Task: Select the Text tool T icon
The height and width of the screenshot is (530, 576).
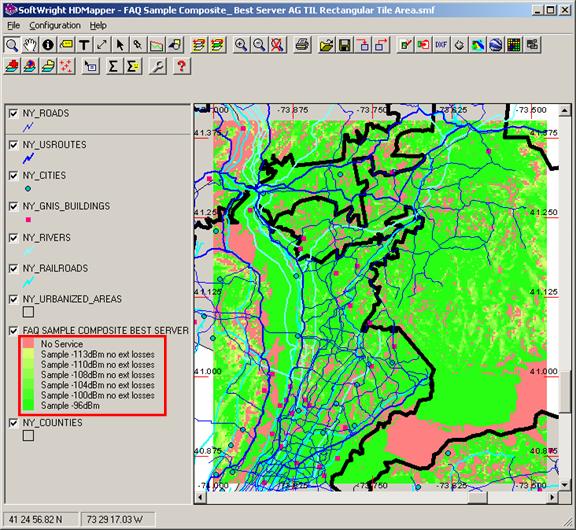Action: coord(84,45)
